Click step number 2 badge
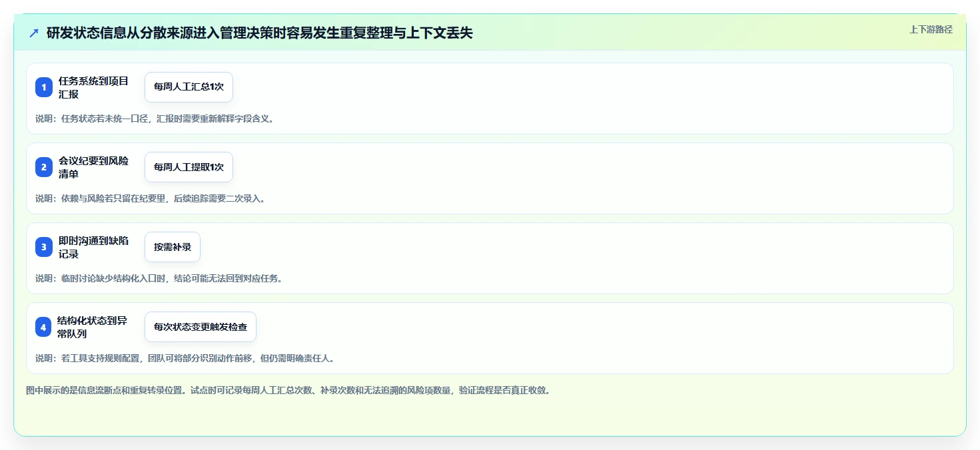The image size is (980, 450). click(x=44, y=167)
